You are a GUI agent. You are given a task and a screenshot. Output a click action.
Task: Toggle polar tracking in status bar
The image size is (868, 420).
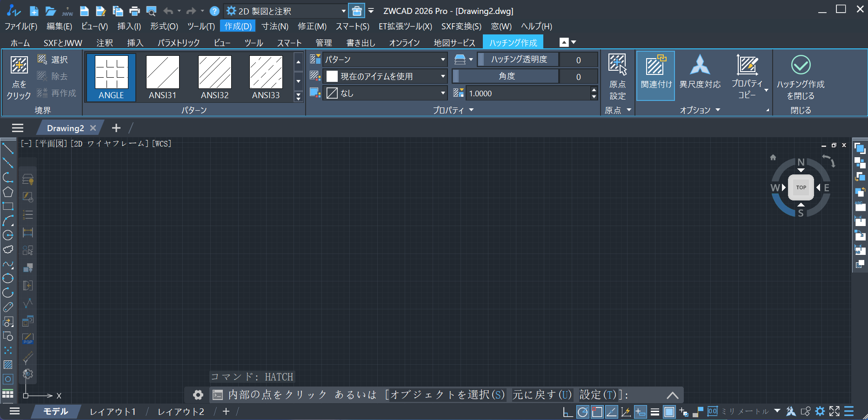click(x=582, y=412)
